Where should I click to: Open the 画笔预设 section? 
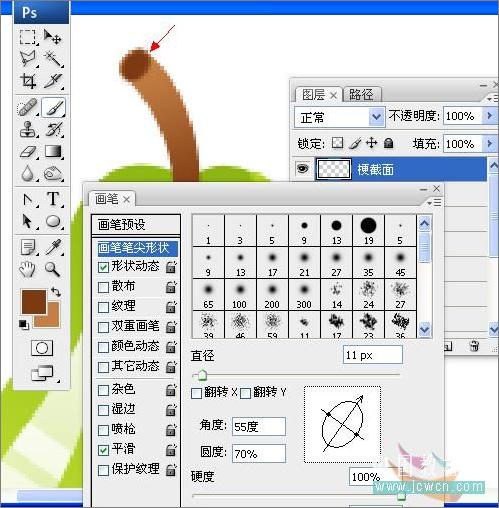click(x=136, y=225)
